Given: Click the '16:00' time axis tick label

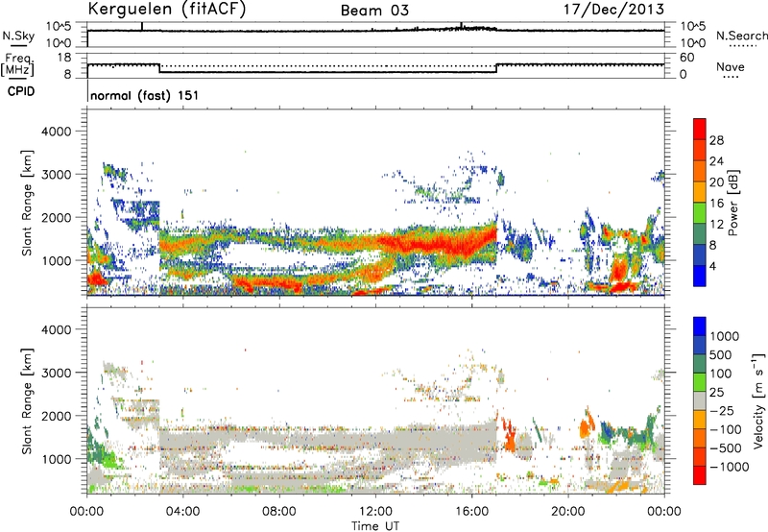Looking at the screenshot, I should click(471, 512).
